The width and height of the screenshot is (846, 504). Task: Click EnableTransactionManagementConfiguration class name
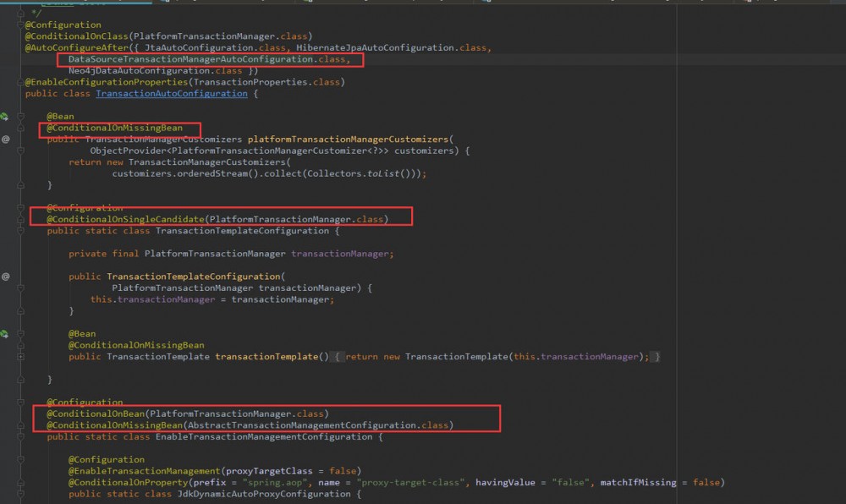[264, 436]
